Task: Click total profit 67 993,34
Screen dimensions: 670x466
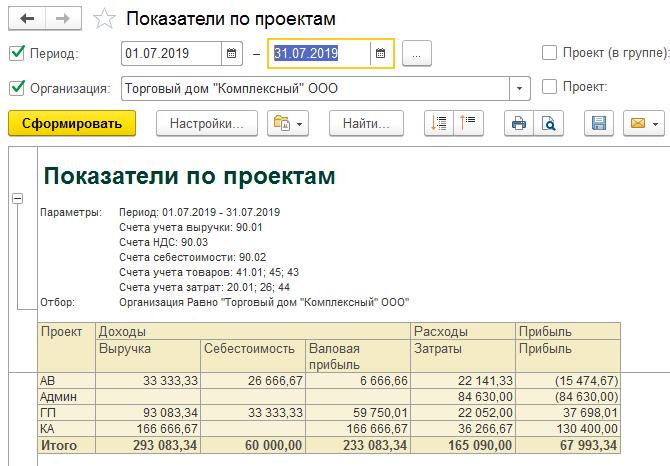Action: (568, 445)
